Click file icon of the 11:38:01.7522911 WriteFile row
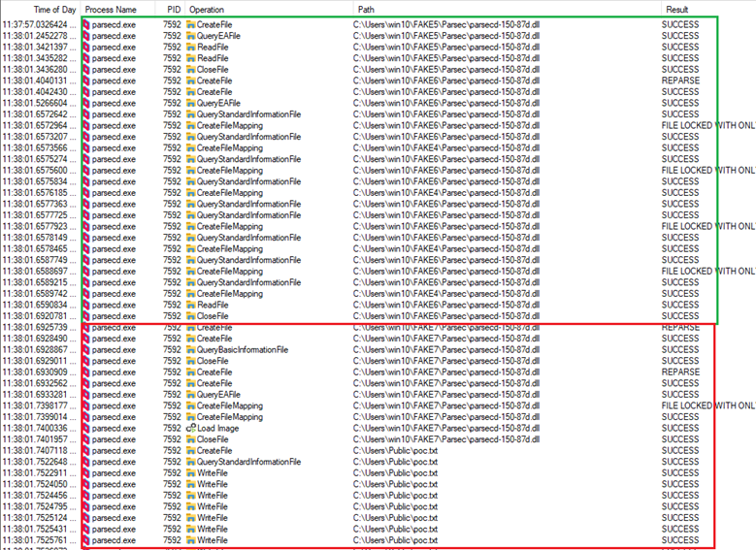 point(191,472)
